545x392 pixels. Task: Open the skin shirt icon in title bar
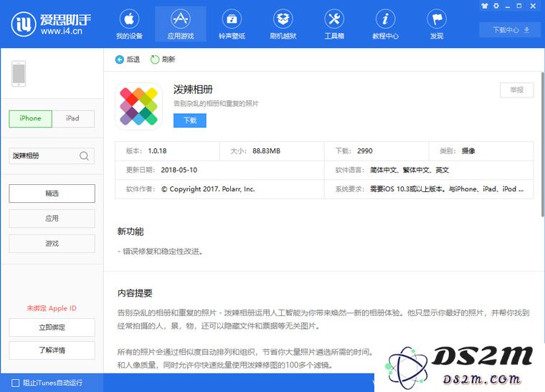(485, 6)
